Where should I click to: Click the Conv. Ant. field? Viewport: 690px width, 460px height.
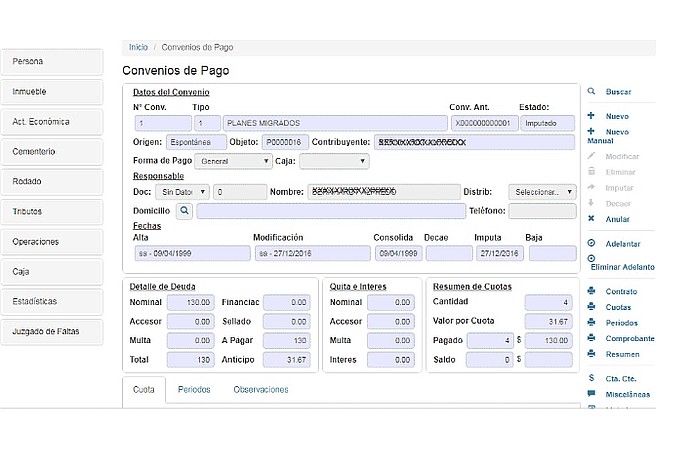(484, 123)
